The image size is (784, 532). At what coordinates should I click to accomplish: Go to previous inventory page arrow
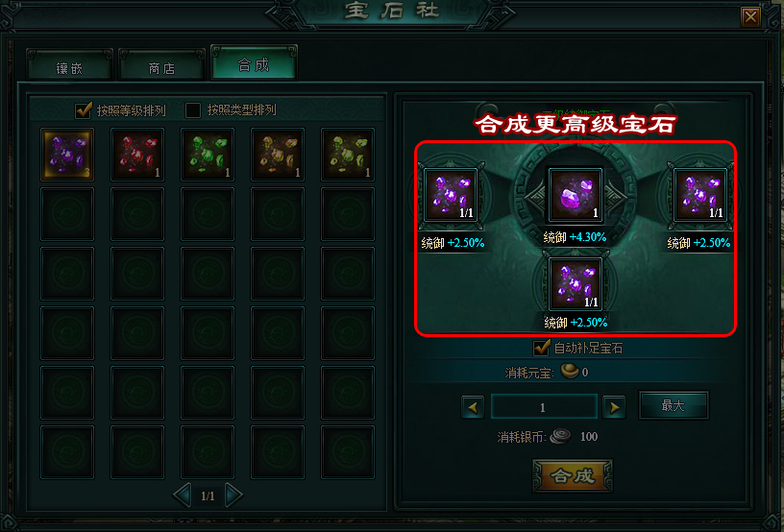(x=182, y=496)
